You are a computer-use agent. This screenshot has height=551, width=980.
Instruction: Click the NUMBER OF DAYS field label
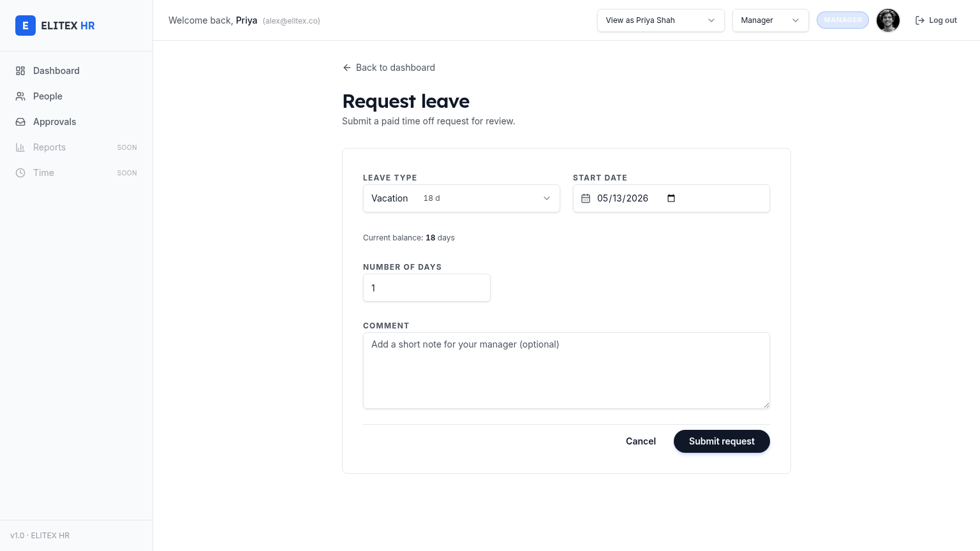[x=402, y=267]
